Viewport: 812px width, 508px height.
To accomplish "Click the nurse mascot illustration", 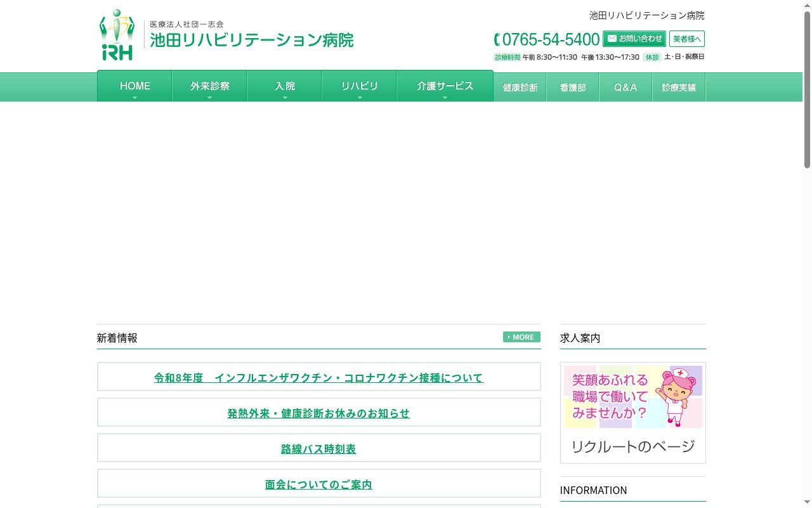I will tap(676, 398).
